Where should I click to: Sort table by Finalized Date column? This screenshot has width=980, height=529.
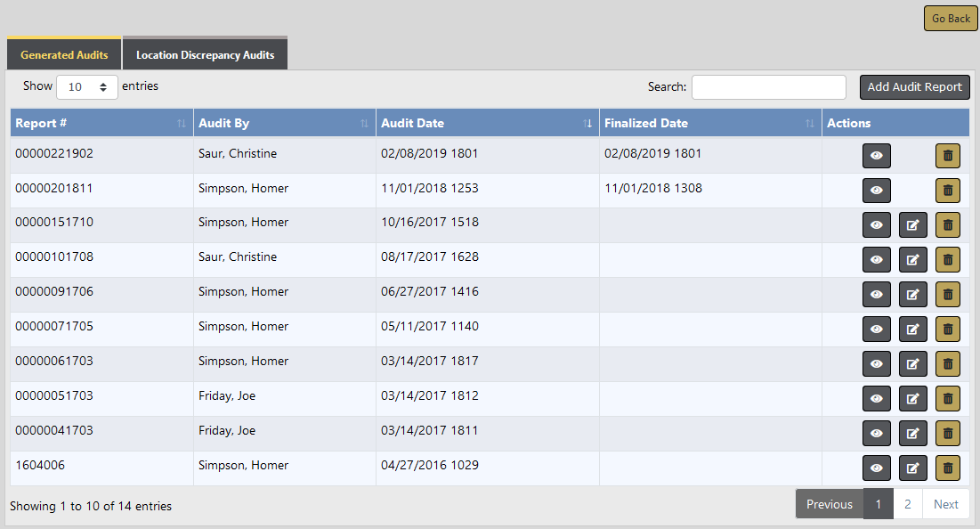click(709, 123)
